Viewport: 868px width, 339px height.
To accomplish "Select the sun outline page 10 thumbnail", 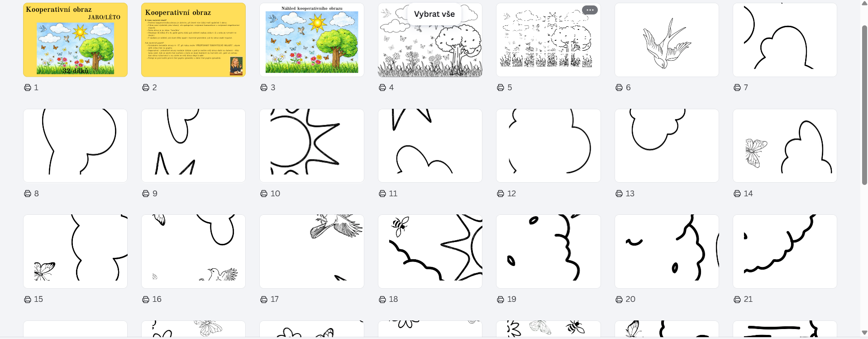I will click(x=312, y=145).
